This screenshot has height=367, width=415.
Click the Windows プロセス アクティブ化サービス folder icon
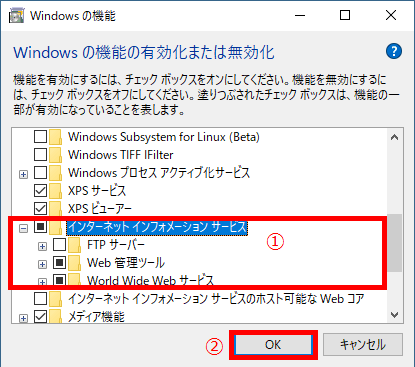(x=56, y=173)
